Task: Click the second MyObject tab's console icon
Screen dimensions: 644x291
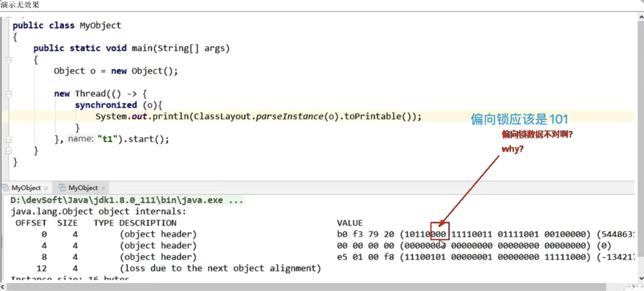Action: (x=62, y=188)
